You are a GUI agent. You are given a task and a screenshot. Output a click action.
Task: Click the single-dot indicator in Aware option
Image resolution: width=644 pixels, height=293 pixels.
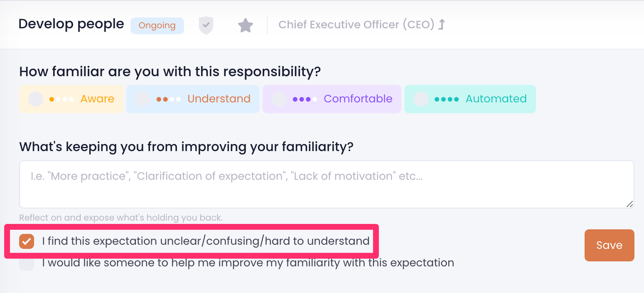[x=61, y=99]
